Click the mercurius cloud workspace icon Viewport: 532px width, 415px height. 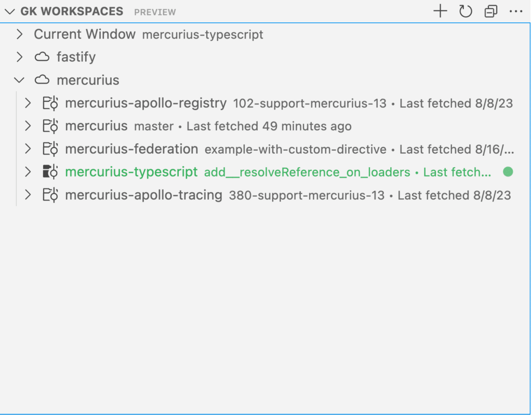(x=42, y=80)
